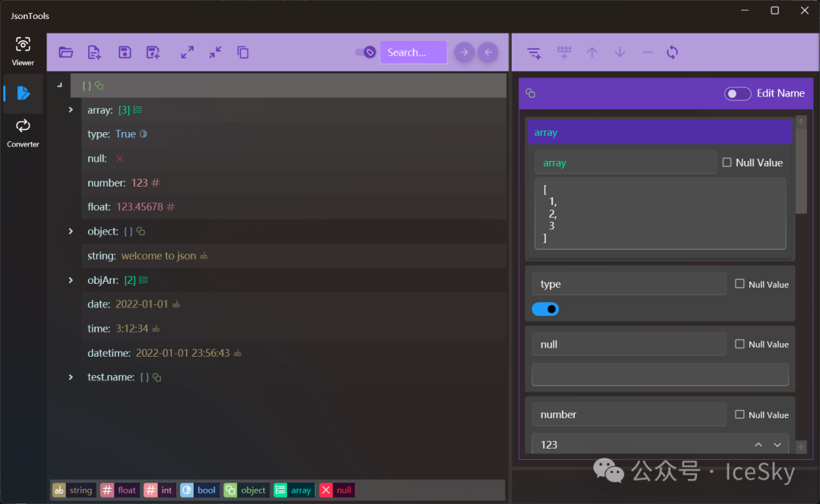
Task: Switch to the Viewer tab
Action: 23,51
